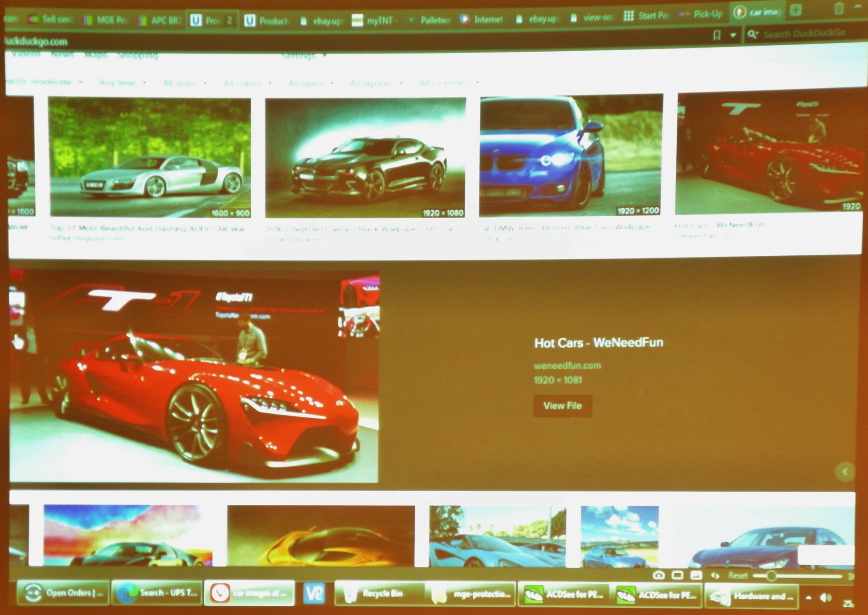Open the 2016 Chevrolet Camaro Black Wallpaper link

pos(359,229)
